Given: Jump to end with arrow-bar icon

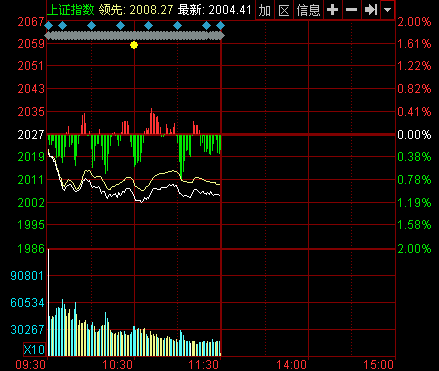Looking at the screenshot, I should pyautogui.click(x=370, y=10).
